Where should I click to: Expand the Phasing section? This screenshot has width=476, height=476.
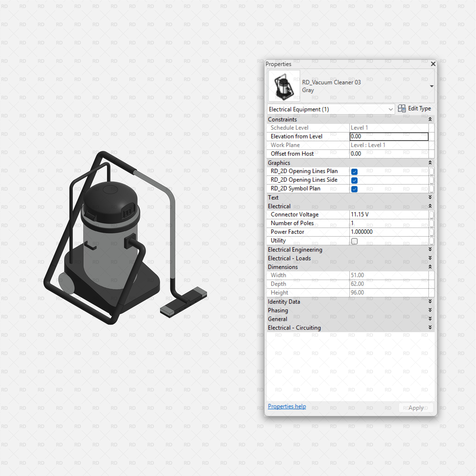pos(430,310)
